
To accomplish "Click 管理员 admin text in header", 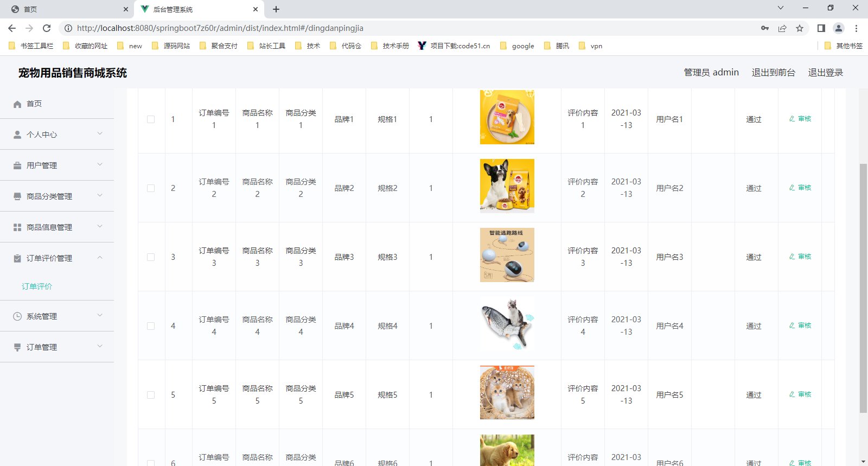I will 711,73.
